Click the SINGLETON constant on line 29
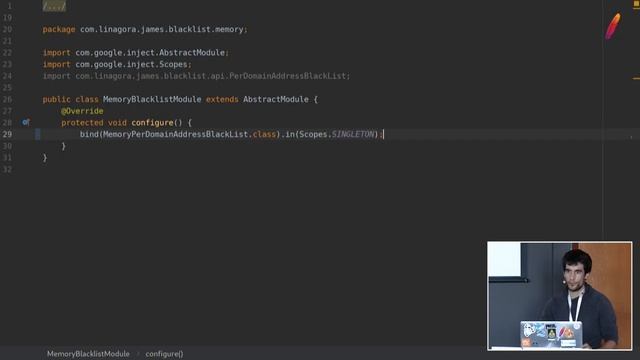 tap(353, 134)
